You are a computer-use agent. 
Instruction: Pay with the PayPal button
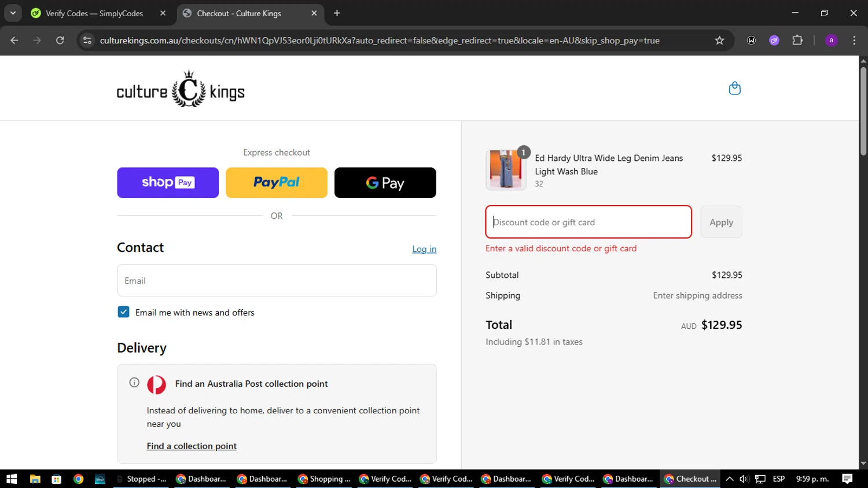[277, 182]
